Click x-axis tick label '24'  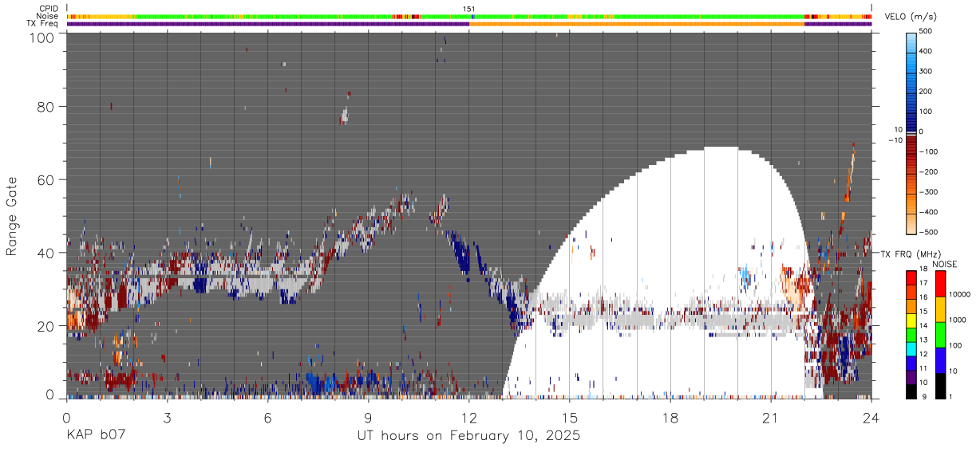point(871,417)
